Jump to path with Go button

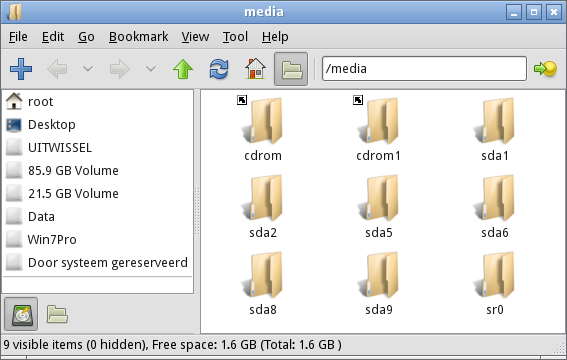[x=545, y=69]
